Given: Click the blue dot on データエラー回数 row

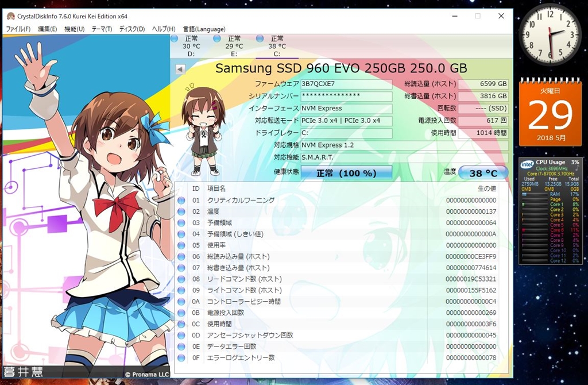Looking at the screenshot, I should point(181,346).
